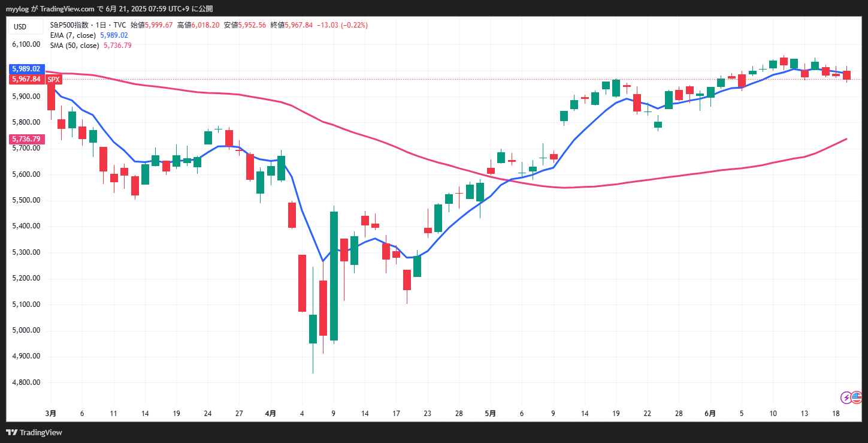Click the TradingView logo in footer
868x443 pixels.
[x=35, y=432]
